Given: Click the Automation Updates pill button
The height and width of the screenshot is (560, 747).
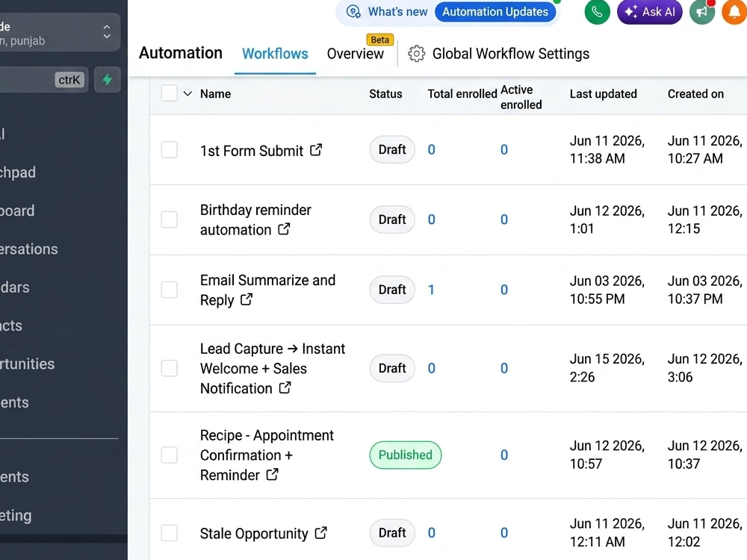Looking at the screenshot, I should click(x=495, y=11).
